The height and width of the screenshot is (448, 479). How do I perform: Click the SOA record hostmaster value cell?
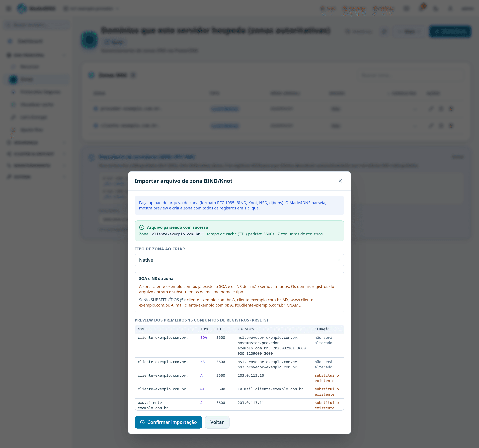pos(272,346)
